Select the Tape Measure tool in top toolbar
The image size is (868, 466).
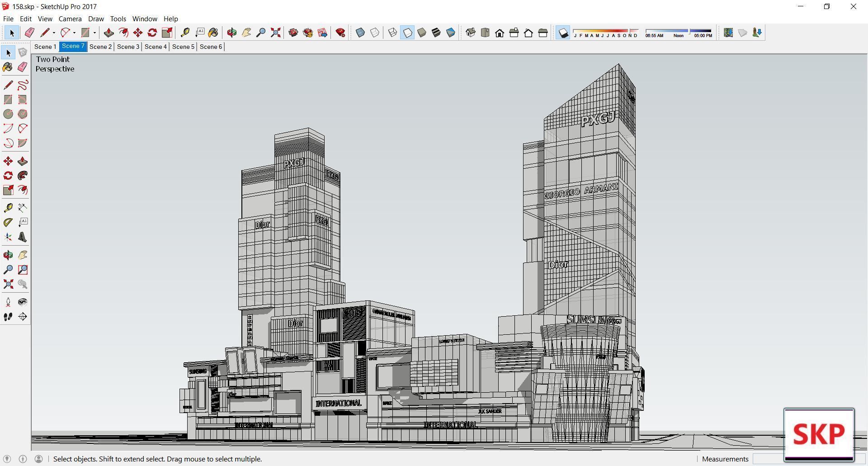tap(185, 33)
